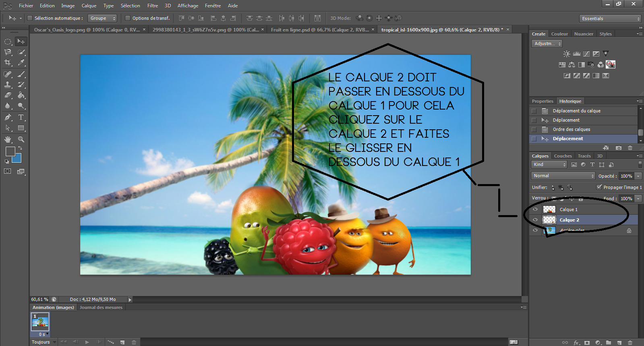Click the blue background color swatch

point(17,159)
